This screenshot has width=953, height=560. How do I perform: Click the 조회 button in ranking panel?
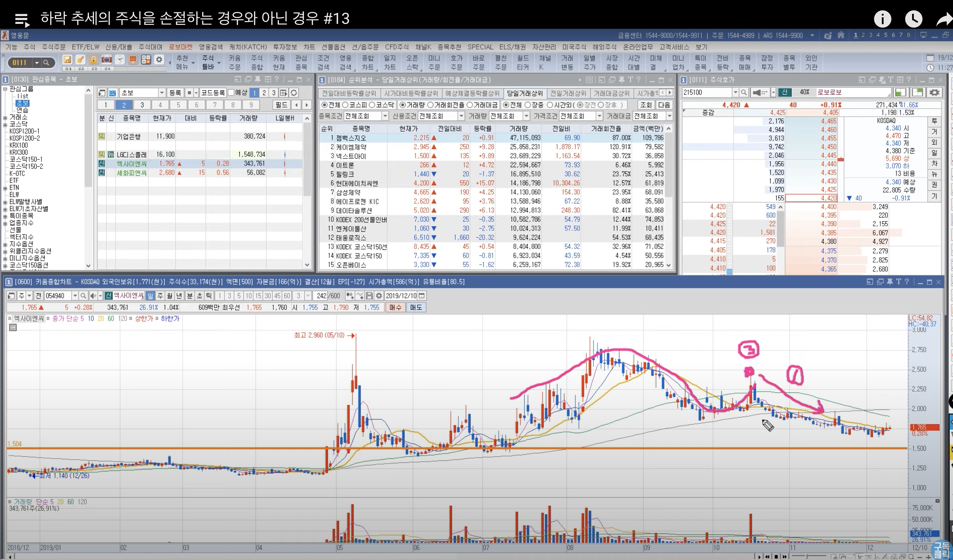point(646,105)
